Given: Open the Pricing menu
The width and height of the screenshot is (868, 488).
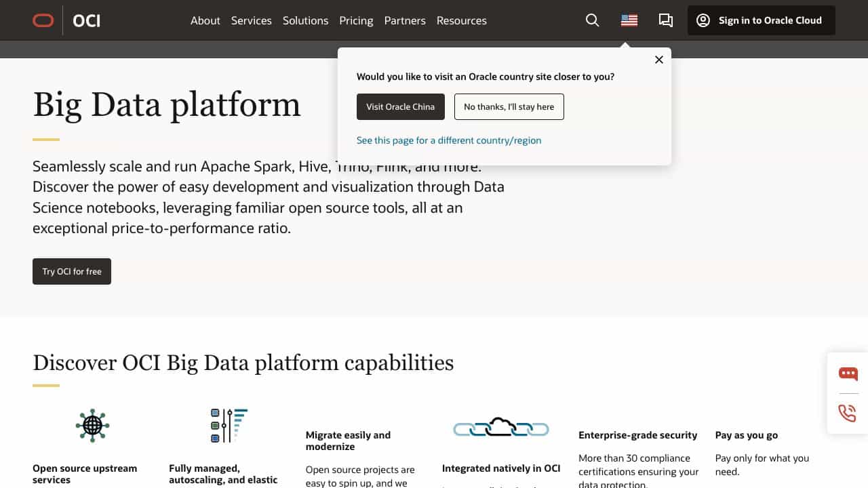Looking at the screenshot, I should (357, 20).
